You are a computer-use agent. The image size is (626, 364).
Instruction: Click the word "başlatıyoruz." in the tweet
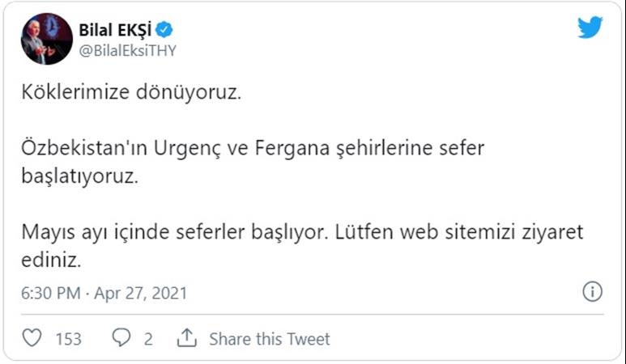click(80, 177)
